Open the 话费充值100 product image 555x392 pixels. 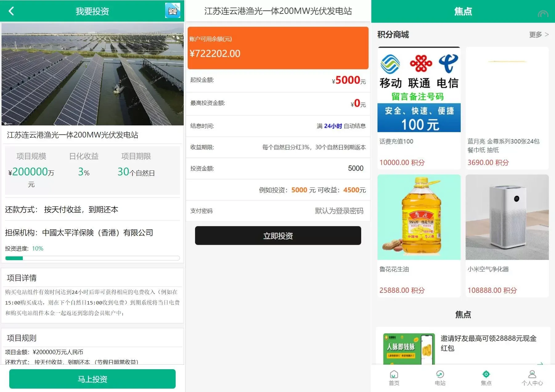[419, 90]
